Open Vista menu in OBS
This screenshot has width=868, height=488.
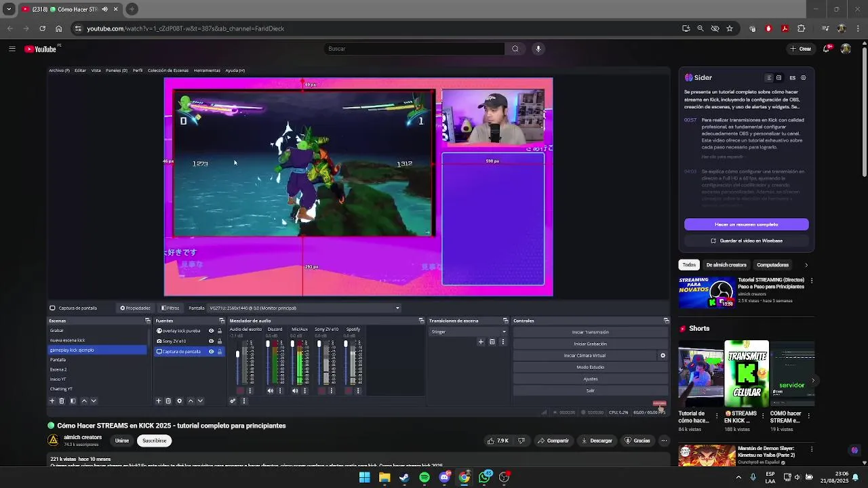[96, 70]
